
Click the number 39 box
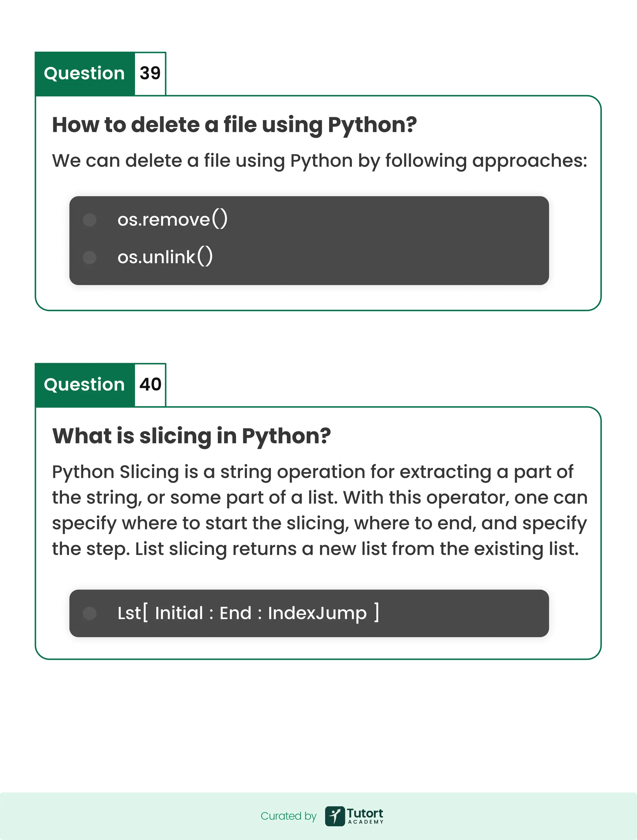(150, 73)
